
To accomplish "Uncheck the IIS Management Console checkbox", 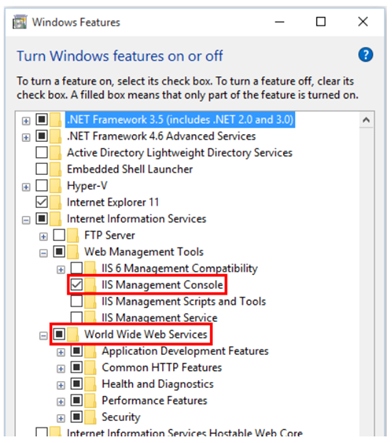I will click(76, 284).
